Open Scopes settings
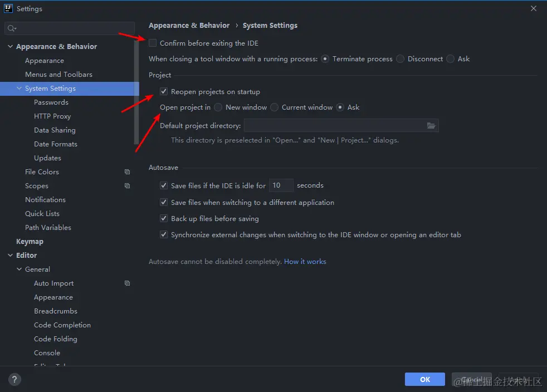Image resolution: width=547 pixels, height=392 pixels. click(x=37, y=186)
